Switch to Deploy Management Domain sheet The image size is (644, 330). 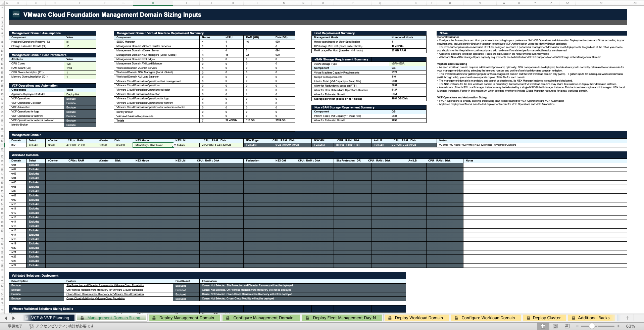click(x=184, y=318)
